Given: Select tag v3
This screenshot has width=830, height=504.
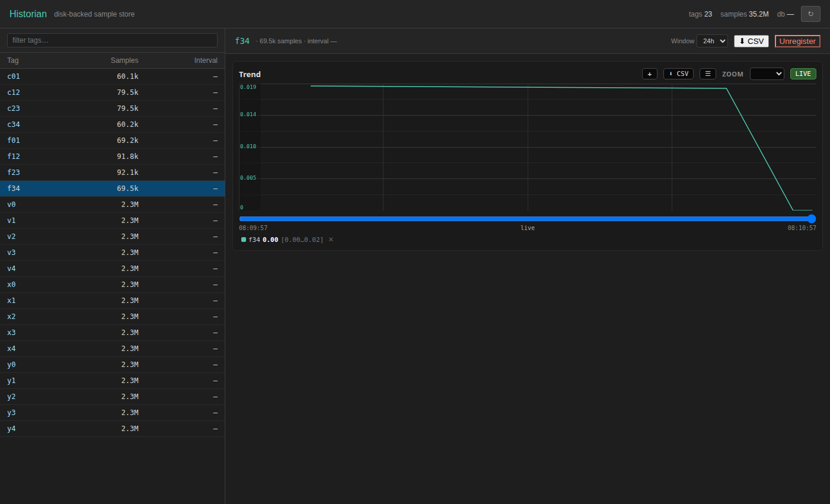Looking at the screenshot, I should pos(112,253).
